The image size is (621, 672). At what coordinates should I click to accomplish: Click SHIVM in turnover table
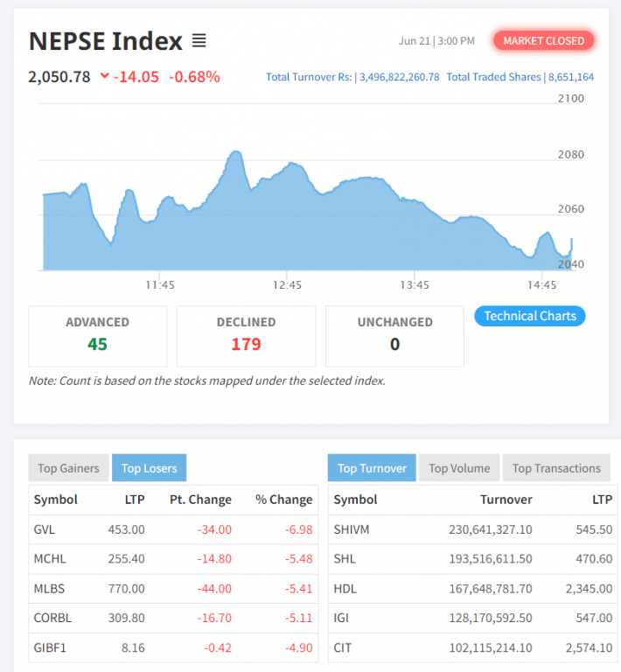pos(352,528)
